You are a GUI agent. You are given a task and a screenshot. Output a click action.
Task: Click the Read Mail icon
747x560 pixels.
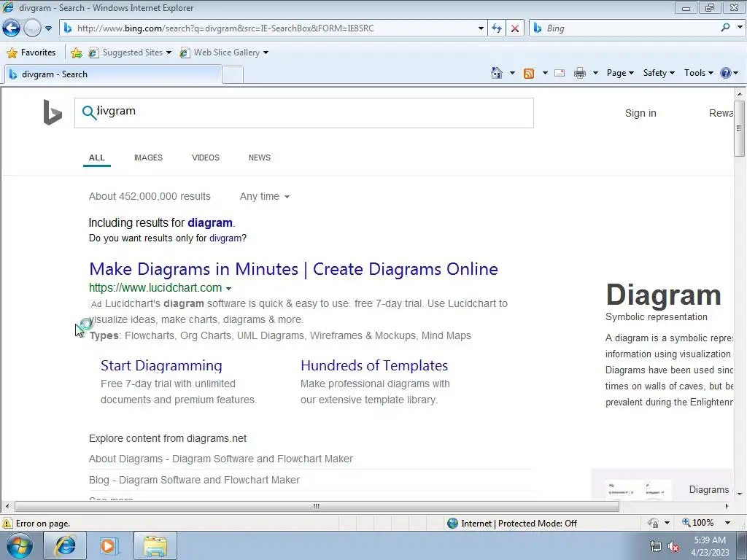click(560, 73)
